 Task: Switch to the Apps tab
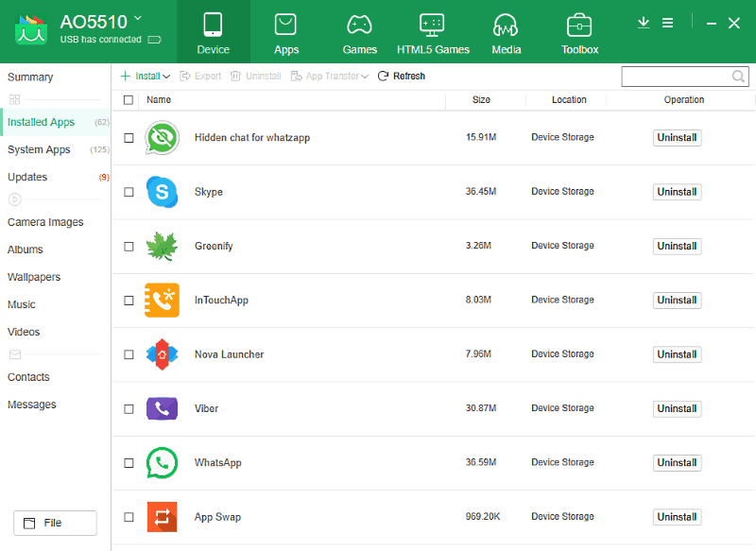click(286, 32)
